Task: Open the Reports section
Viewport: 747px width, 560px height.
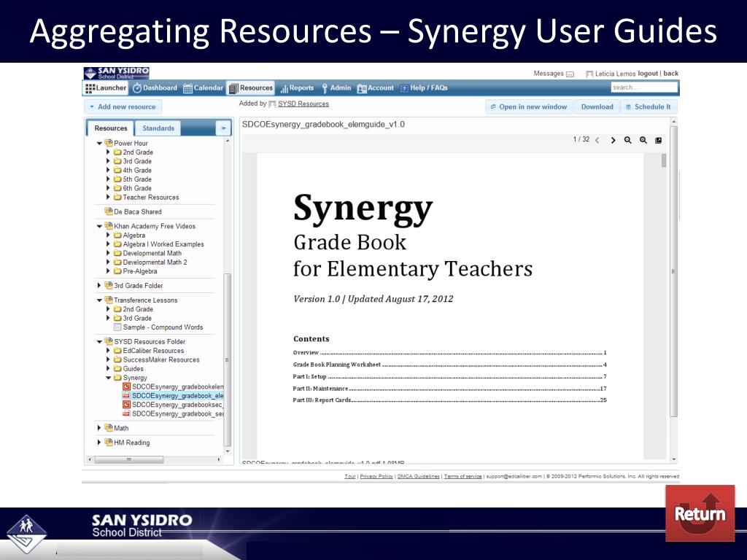Action: tap(298, 88)
